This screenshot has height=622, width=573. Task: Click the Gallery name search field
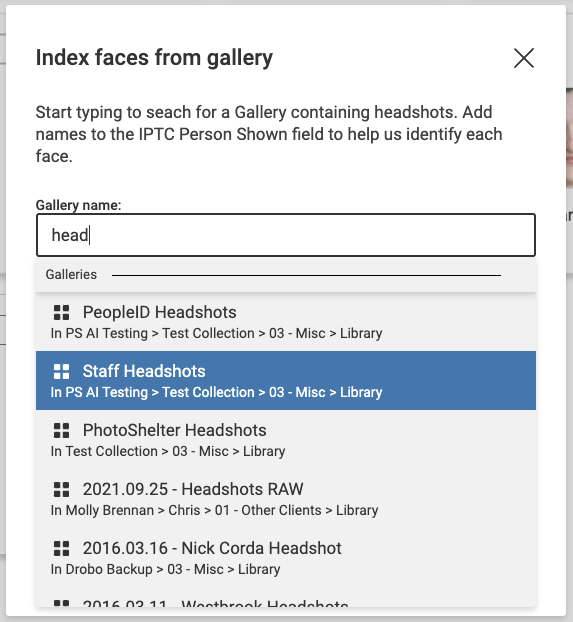(x=286, y=235)
